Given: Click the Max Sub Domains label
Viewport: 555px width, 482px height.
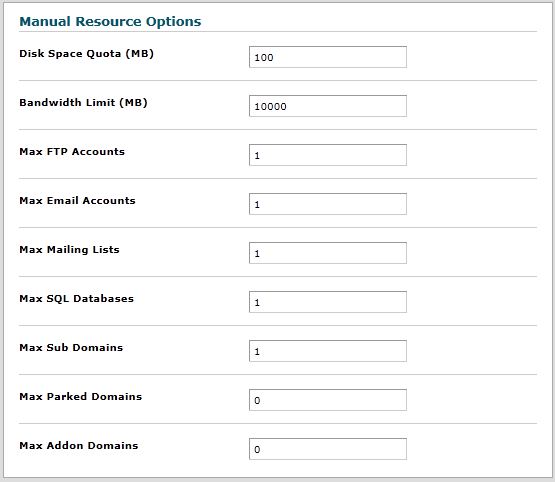Looking at the screenshot, I should point(71,348).
